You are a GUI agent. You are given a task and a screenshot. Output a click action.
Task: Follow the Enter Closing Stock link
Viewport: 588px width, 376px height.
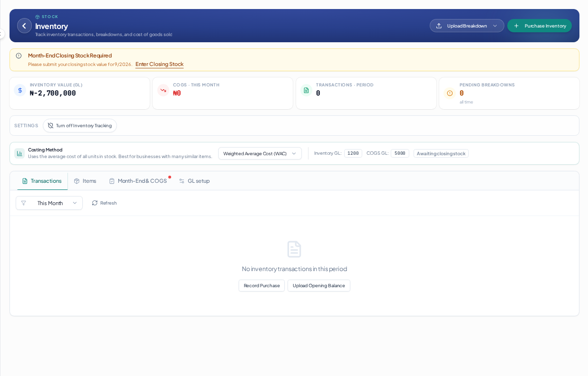(x=159, y=64)
